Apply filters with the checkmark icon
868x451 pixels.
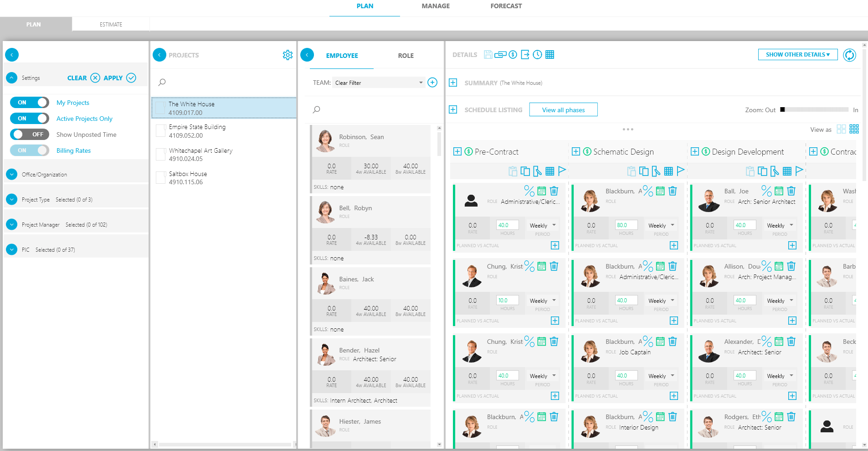tap(131, 78)
